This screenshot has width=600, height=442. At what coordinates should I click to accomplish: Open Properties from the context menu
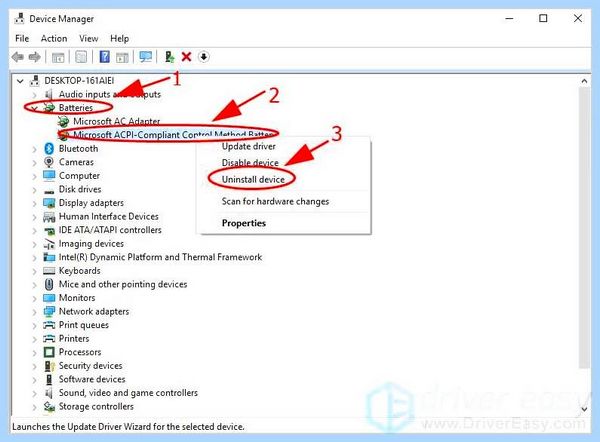pos(244,223)
